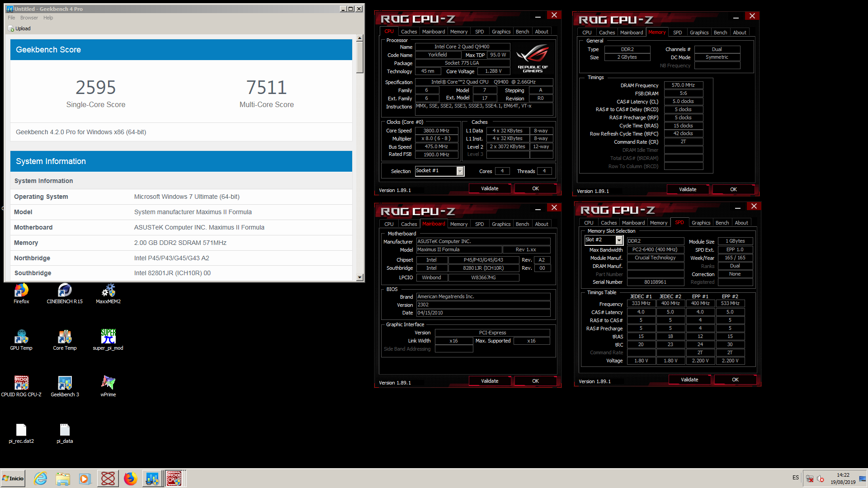The width and height of the screenshot is (868, 488).
Task: Open the Browser menu in Geekbench
Action: tap(29, 18)
